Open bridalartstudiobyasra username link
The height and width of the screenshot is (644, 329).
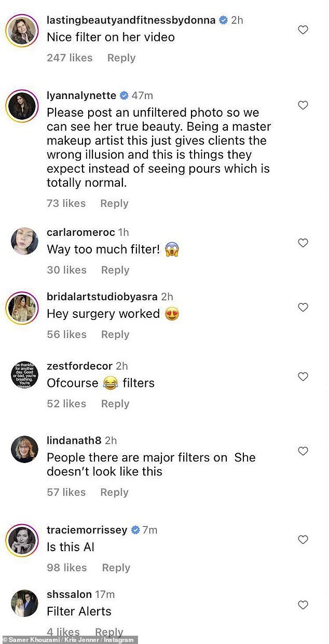pyautogui.click(x=102, y=297)
